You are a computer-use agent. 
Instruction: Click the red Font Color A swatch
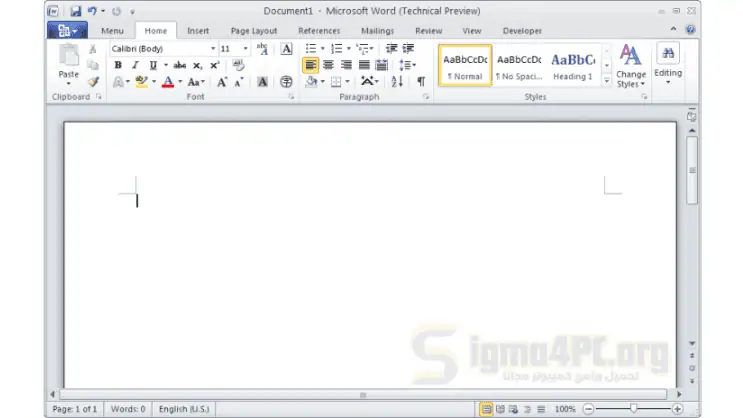pos(168,82)
